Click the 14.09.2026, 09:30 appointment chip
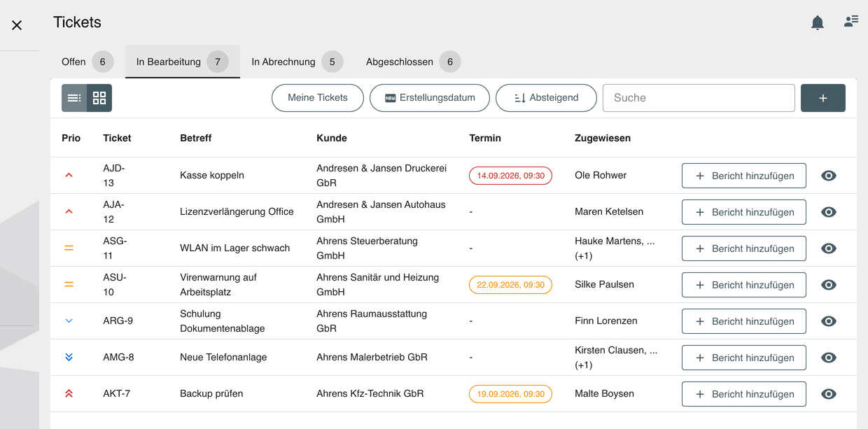The height and width of the screenshot is (429, 868). (x=511, y=176)
